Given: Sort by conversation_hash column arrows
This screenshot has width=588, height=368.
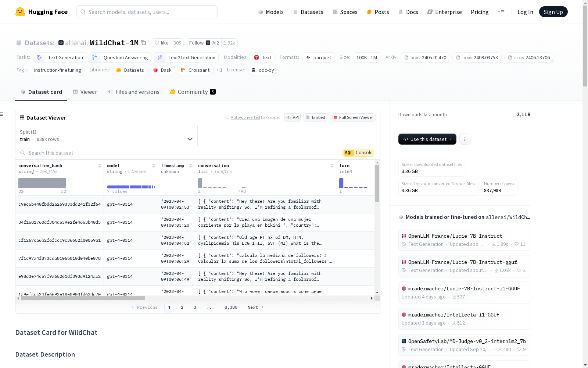Looking at the screenshot, I should tap(100, 166).
